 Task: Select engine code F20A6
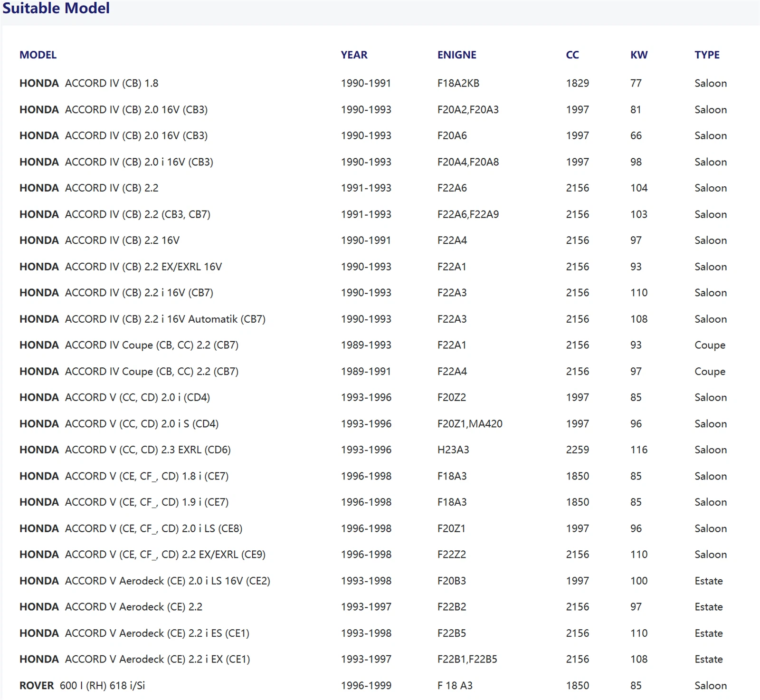tap(452, 135)
